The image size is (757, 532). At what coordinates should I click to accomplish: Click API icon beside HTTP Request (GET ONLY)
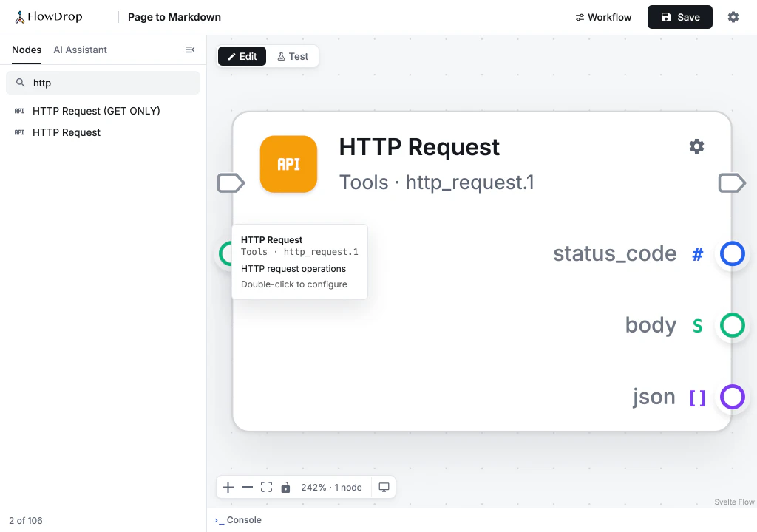point(19,111)
